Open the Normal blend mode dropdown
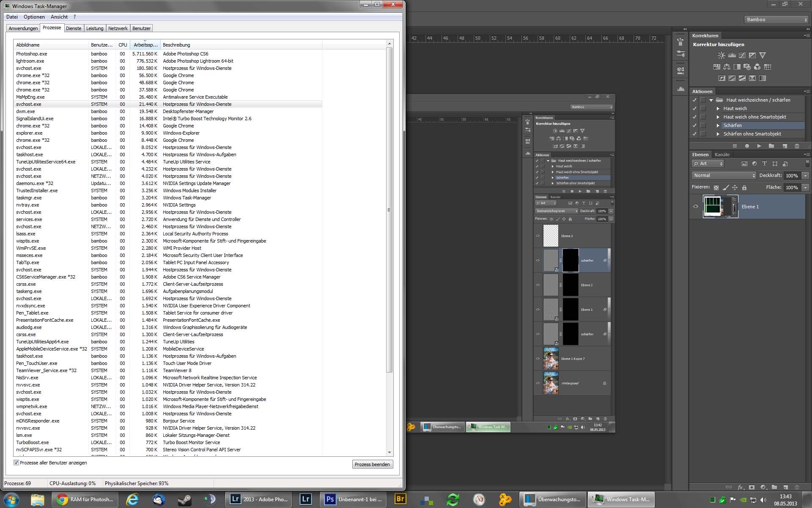This screenshot has height=508, width=812. (x=724, y=175)
